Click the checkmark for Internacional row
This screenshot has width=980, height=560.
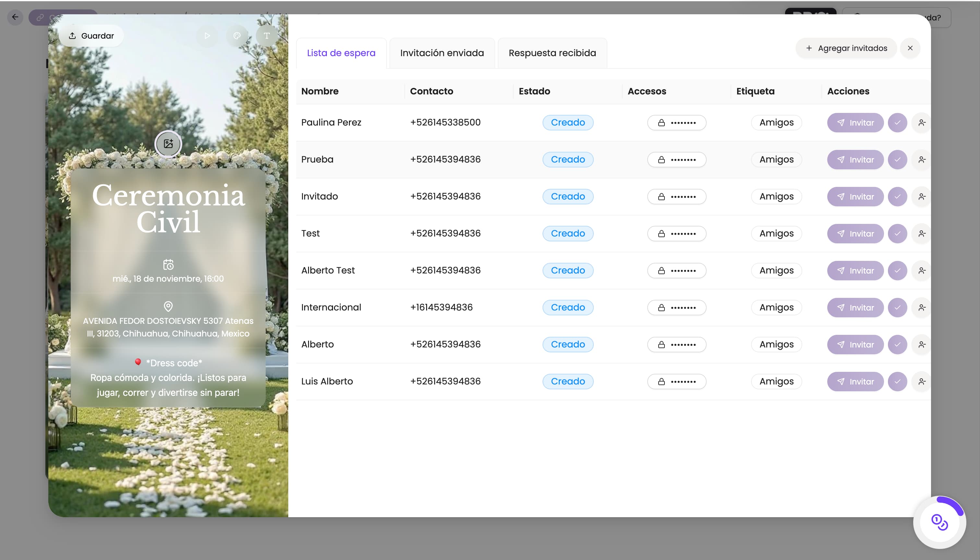tap(897, 308)
